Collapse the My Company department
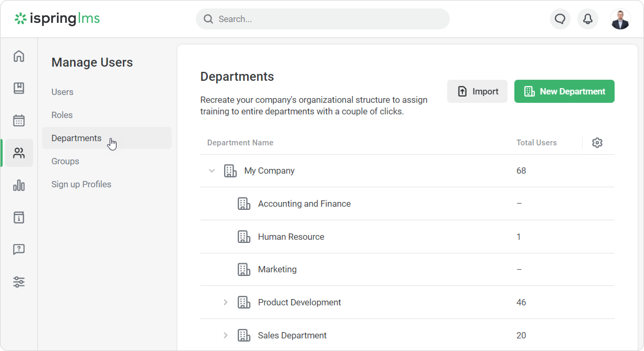 [x=212, y=171]
